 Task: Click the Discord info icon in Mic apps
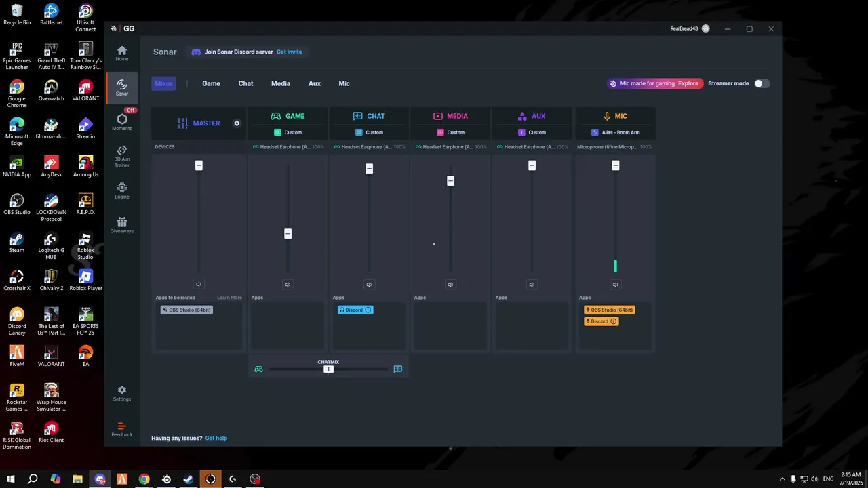(614, 321)
